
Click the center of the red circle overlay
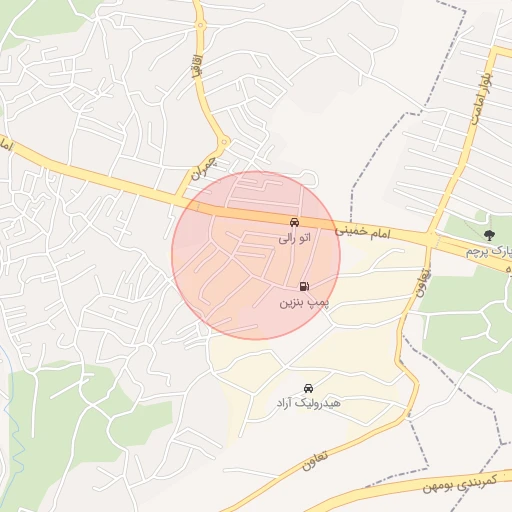(x=256, y=256)
